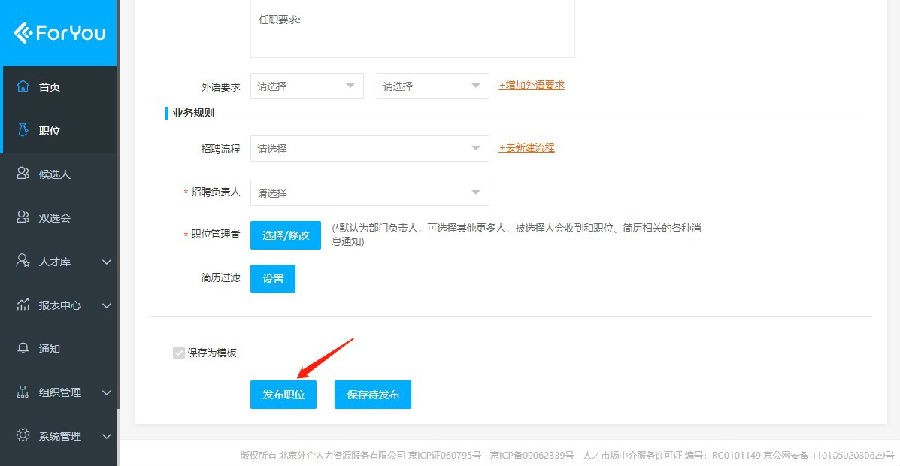Click inside the 任职要求 text area
Image resolution: width=900 pixels, height=466 pixels.
coord(411,30)
